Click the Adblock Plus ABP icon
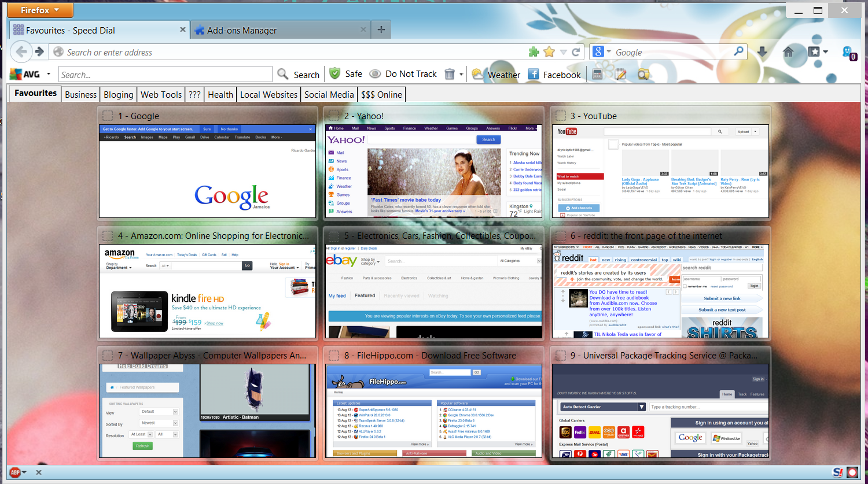The image size is (868, 484). click(x=15, y=472)
